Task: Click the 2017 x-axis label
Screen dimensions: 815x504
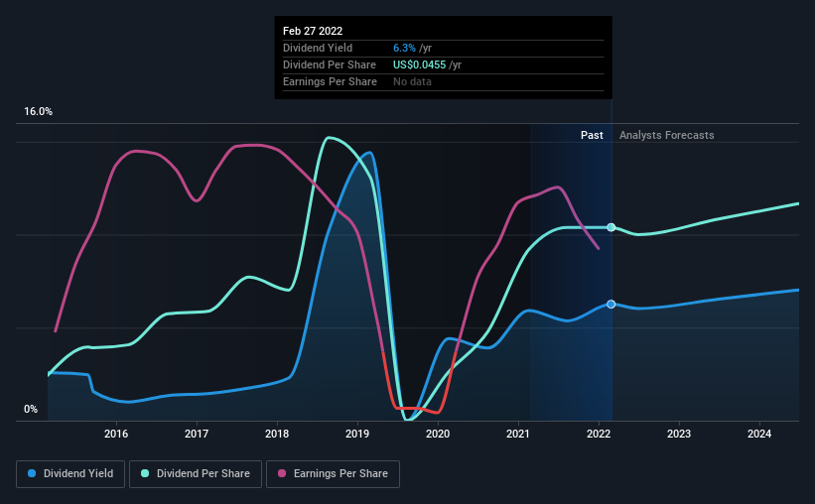Action: 197,434
